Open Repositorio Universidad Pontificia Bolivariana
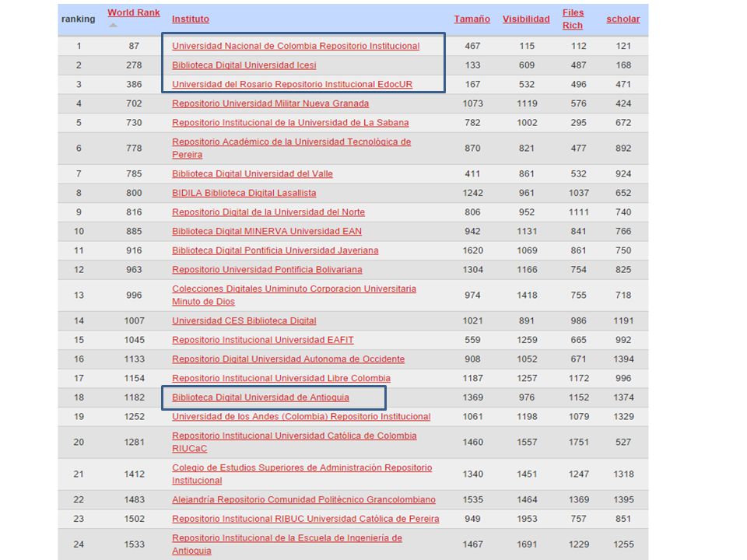747x560 pixels. click(x=267, y=270)
